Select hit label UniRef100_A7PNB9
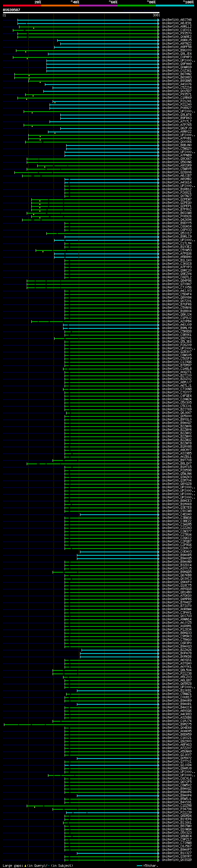Screen dimensions: 197x868 click(x=177, y=155)
